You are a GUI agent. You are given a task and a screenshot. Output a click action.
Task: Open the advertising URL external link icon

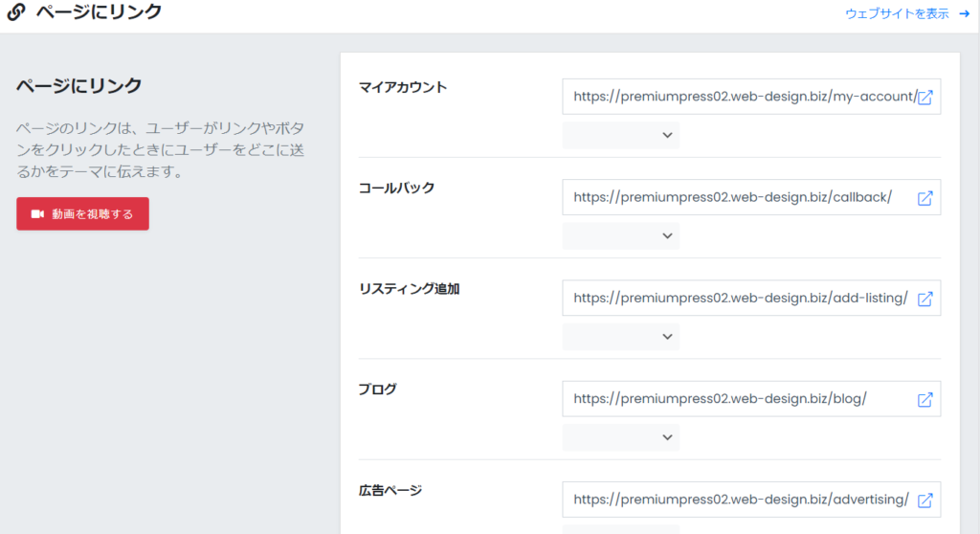coord(925,501)
